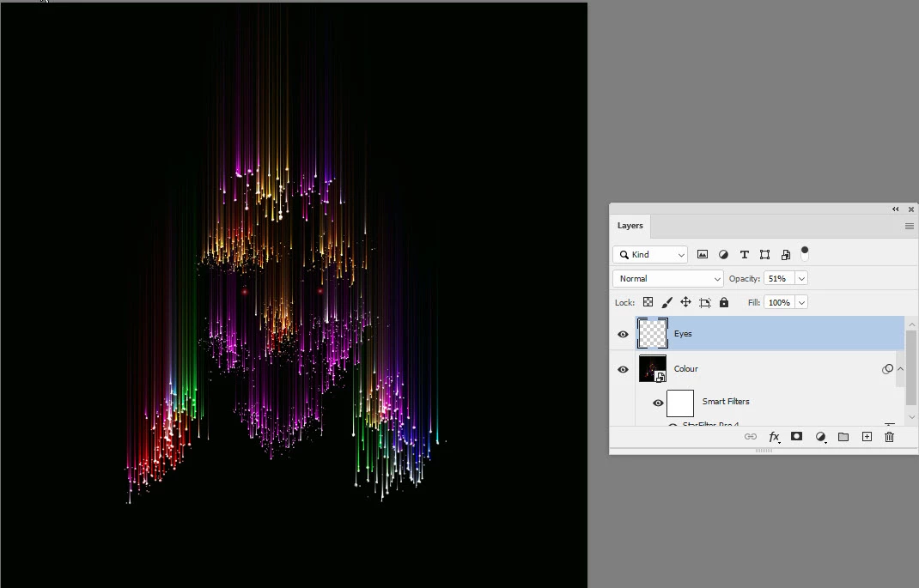The width and height of the screenshot is (919, 588).
Task: Lock layer position with move icon
Action: pyautogui.click(x=685, y=302)
